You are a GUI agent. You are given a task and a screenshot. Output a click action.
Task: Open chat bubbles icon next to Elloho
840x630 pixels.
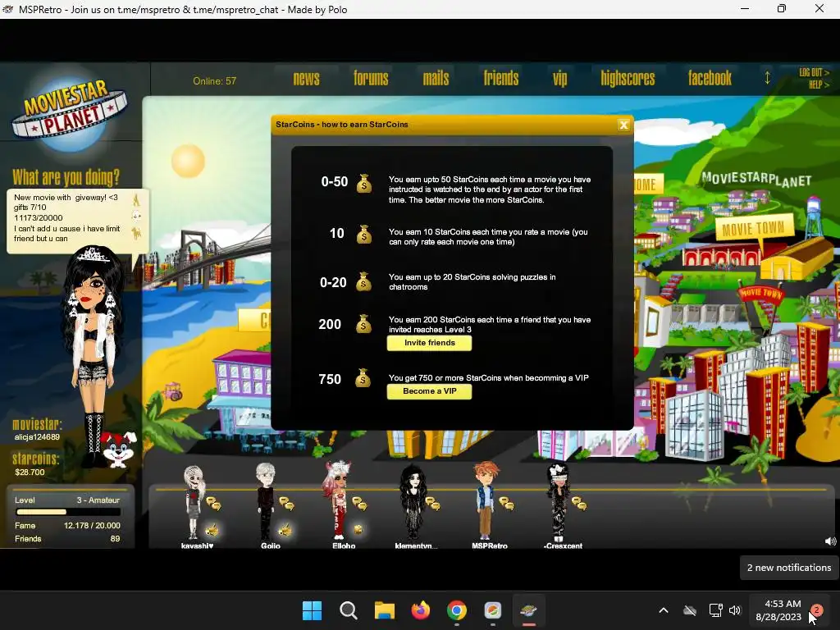(359, 504)
